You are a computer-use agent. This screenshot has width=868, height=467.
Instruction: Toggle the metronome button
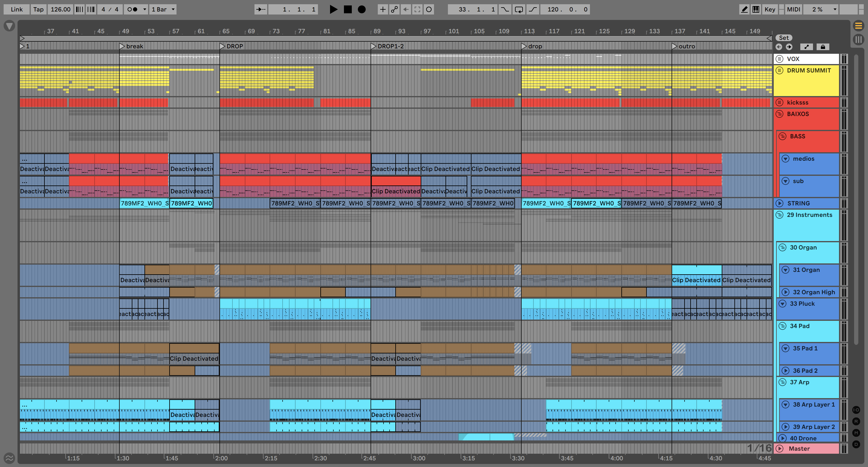tap(132, 9)
